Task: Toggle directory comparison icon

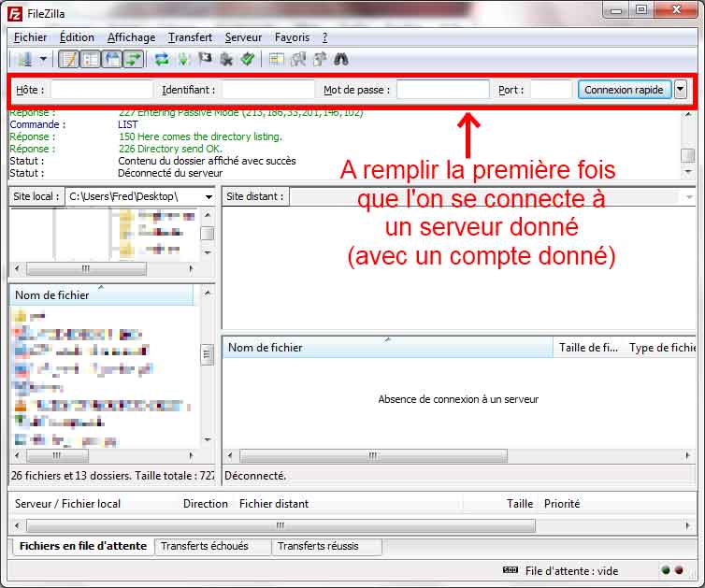Action: click(297, 59)
